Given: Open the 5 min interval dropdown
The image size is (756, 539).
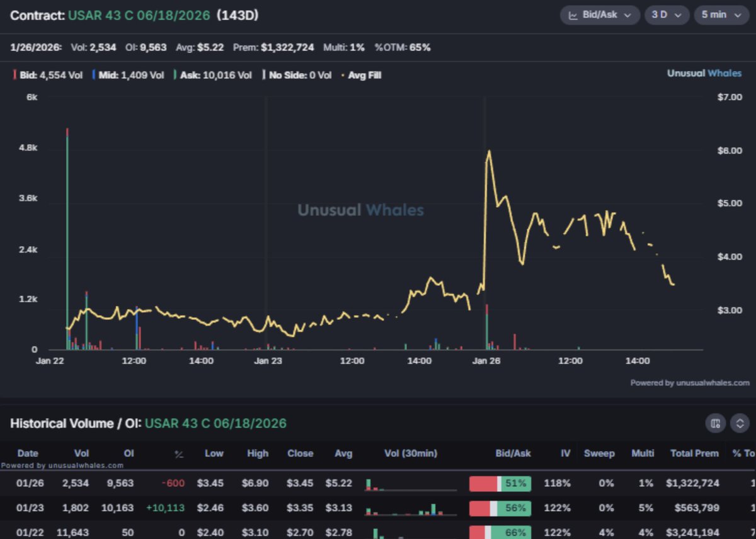Looking at the screenshot, I should coord(721,15).
